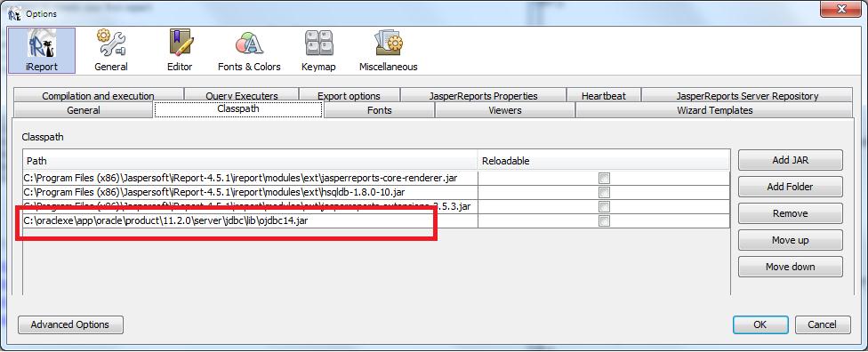The width and height of the screenshot is (868, 352).
Task: Click the Add JAR button
Action: pos(790,160)
